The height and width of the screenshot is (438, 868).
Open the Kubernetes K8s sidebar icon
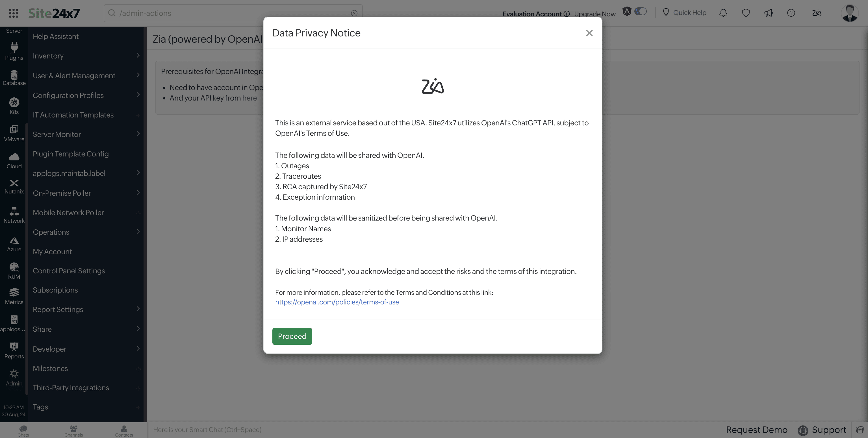click(14, 105)
